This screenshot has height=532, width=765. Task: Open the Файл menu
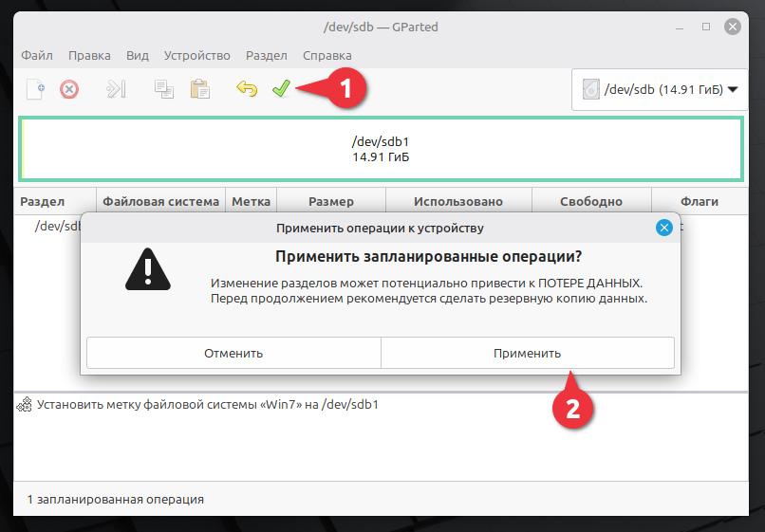point(37,56)
